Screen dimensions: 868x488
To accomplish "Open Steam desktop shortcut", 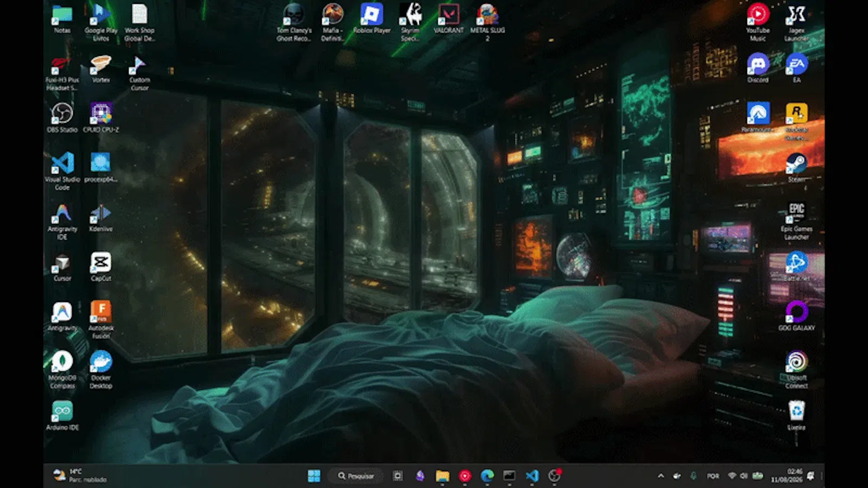I will click(796, 167).
